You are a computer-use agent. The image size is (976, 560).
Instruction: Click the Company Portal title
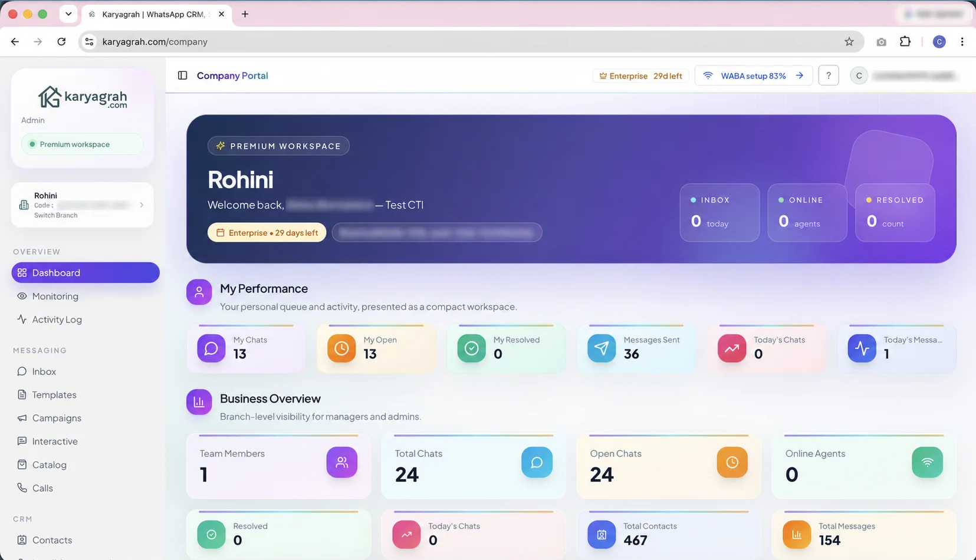[232, 75]
